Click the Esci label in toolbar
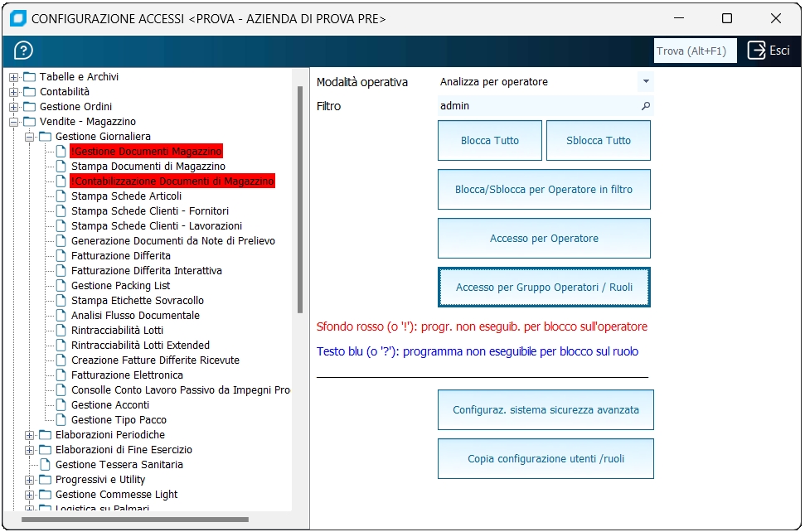 coord(779,51)
